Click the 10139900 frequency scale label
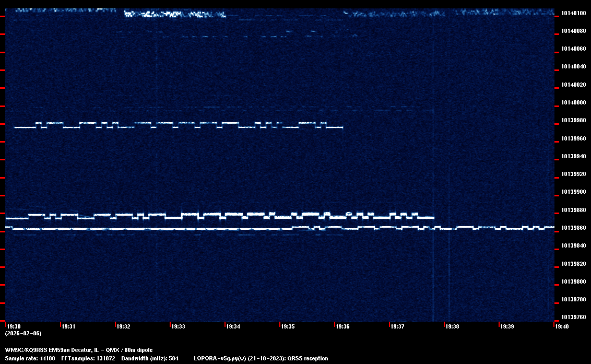The width and height of the screenshot is (591, 364). point(573,192)
